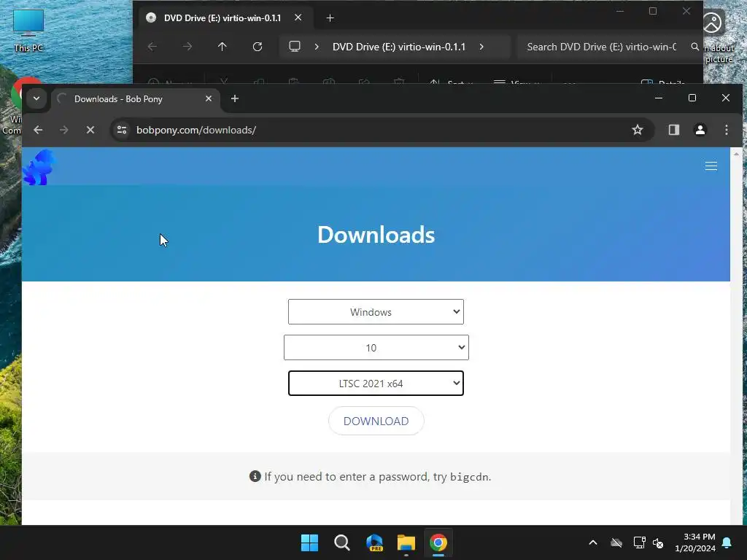Click the muted volume icon in tray

(659, 542)
